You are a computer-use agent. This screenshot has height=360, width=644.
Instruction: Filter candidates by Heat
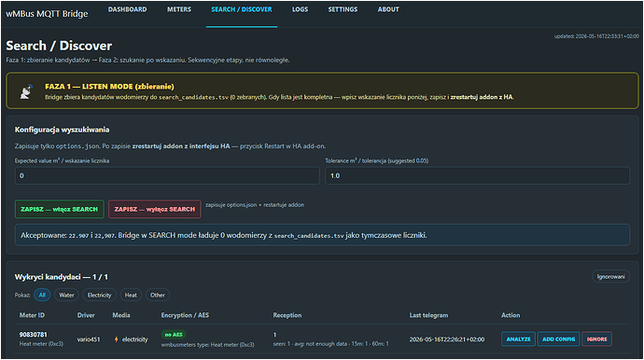131,295
